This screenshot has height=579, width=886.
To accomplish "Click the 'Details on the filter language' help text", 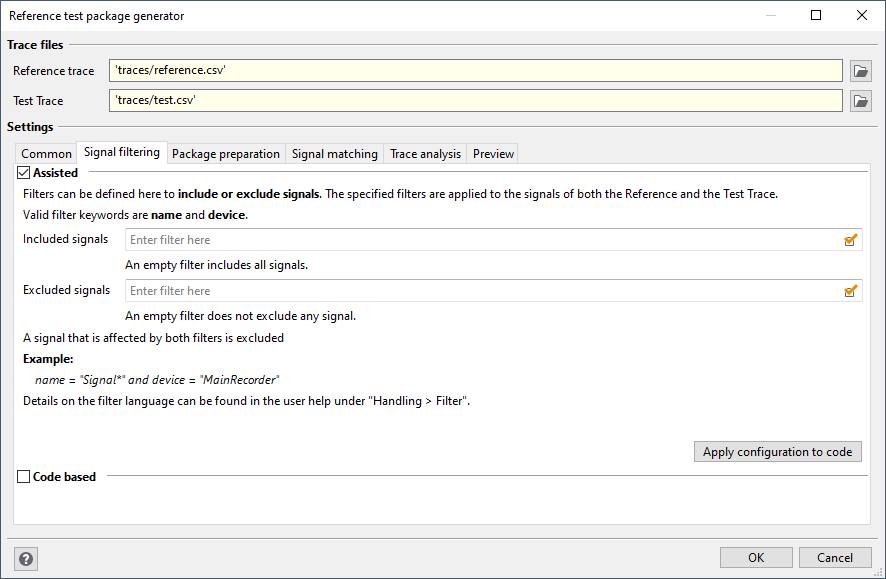I will tap(246, 401).
